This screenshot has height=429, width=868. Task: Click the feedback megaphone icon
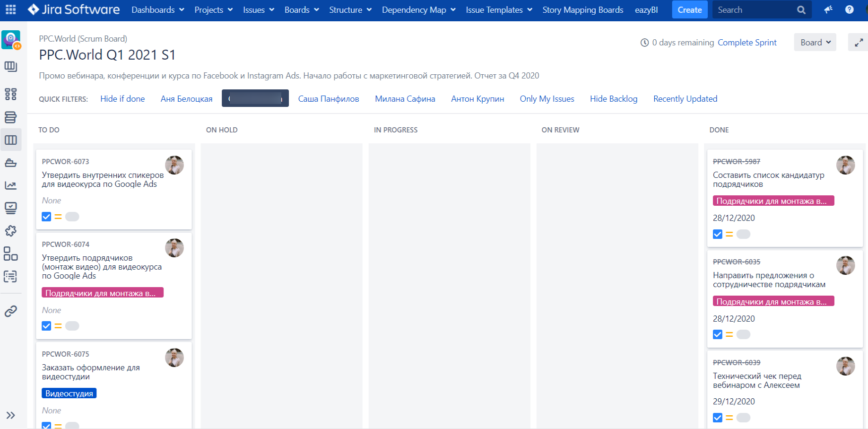click(828, 9)
